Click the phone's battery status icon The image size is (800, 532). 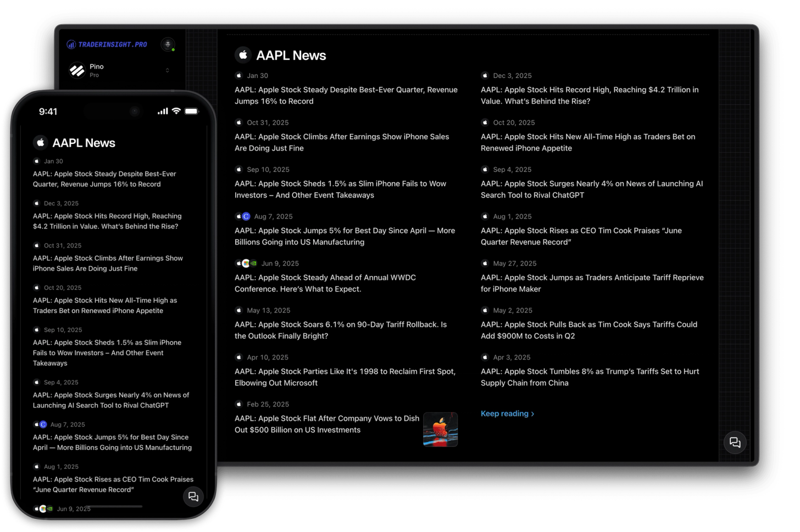[x=191, y=111]
